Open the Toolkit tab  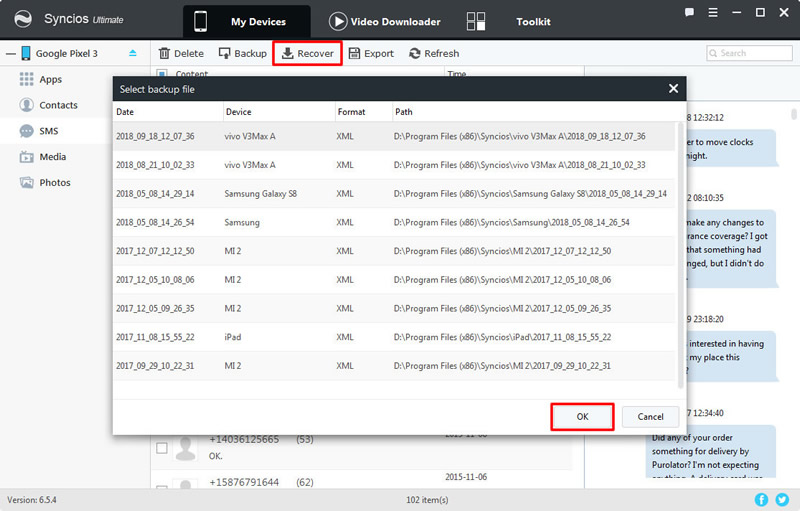click(508, 22)
